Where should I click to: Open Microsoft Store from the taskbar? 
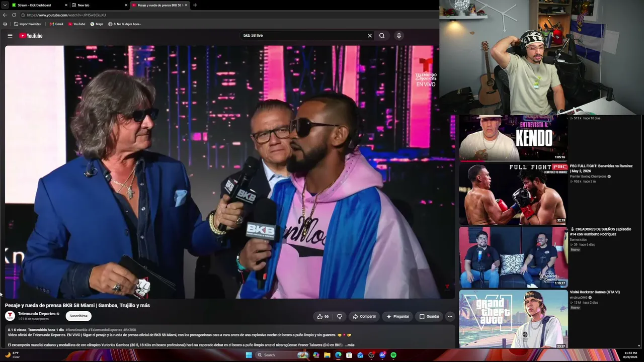tap(349, 355)
